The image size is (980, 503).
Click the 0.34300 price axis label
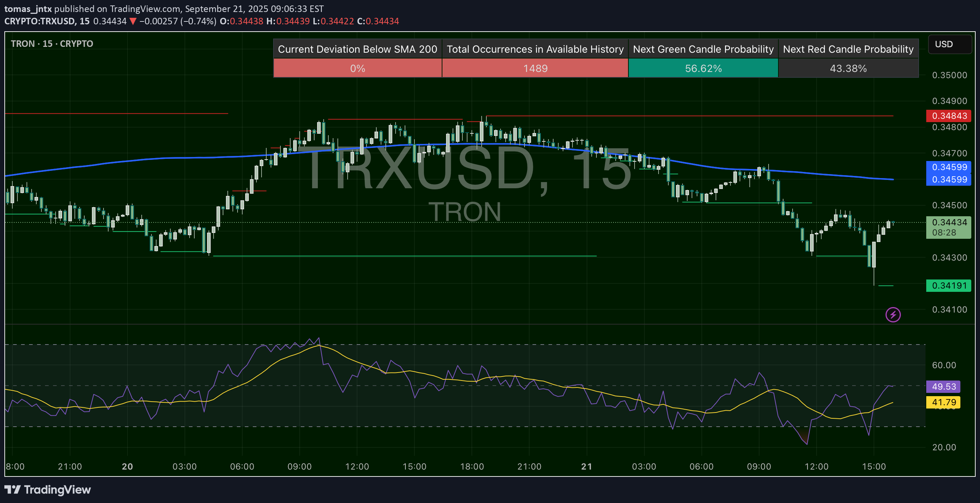[949, 257]
